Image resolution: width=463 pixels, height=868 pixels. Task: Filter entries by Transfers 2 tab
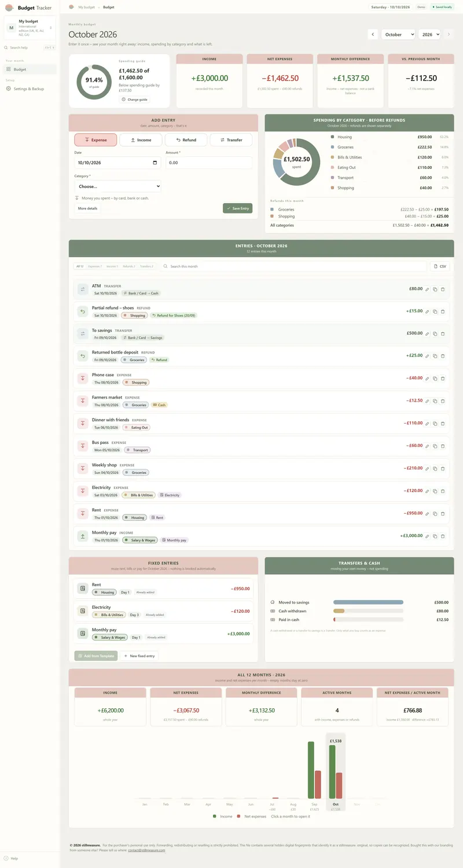click(x=147, y=266)
